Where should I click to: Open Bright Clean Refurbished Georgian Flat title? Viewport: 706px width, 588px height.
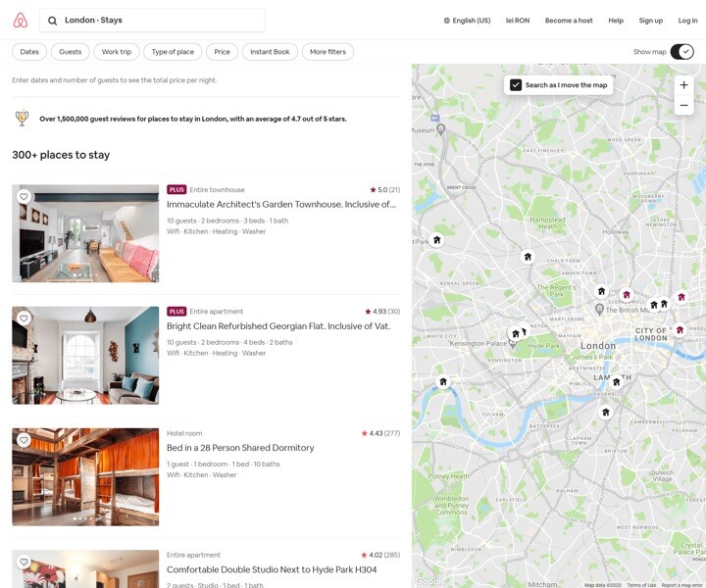[x=278, y=326]
